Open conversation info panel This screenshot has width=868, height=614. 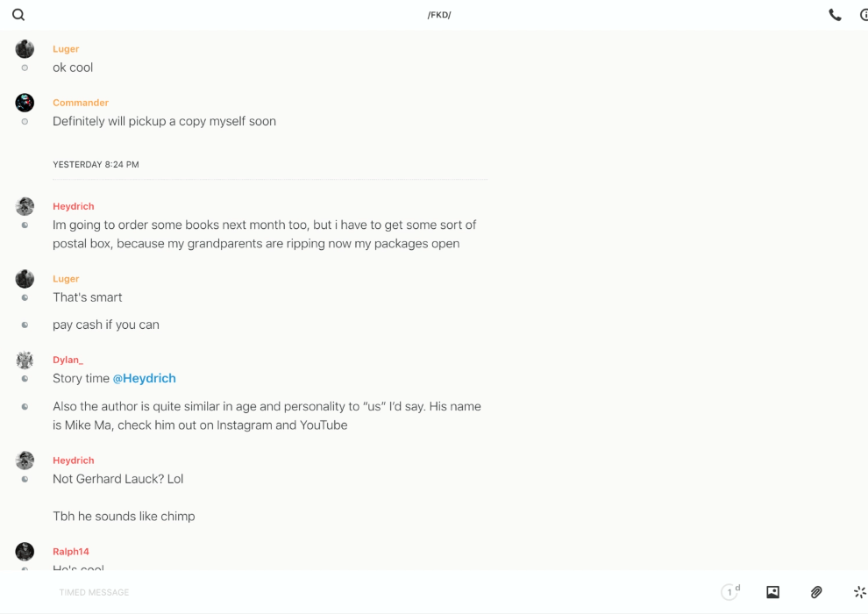[864, 15]
